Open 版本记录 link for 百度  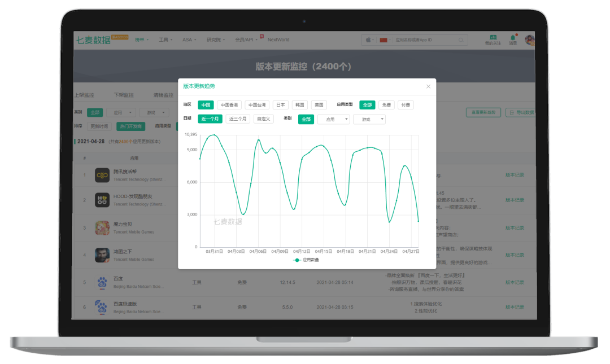515,283
